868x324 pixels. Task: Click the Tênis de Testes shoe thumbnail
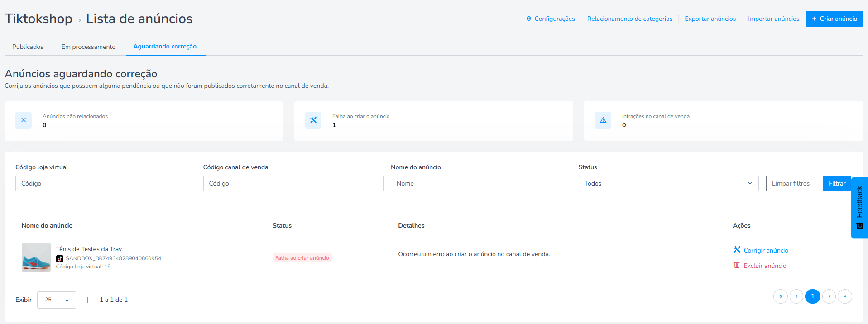pyautogui.click(x=36, y=257)
